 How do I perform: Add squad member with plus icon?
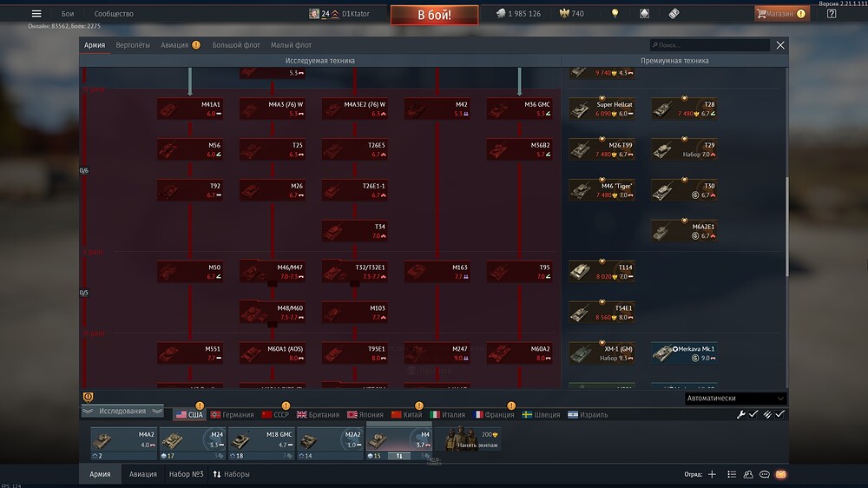click(712, 474)
